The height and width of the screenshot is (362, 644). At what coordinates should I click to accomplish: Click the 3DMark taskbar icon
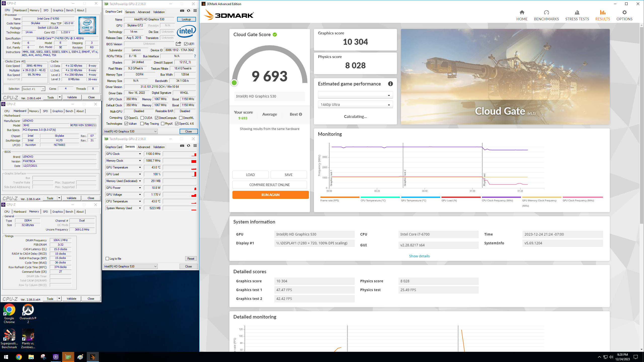pyautogui.click(x=93, y=357)
